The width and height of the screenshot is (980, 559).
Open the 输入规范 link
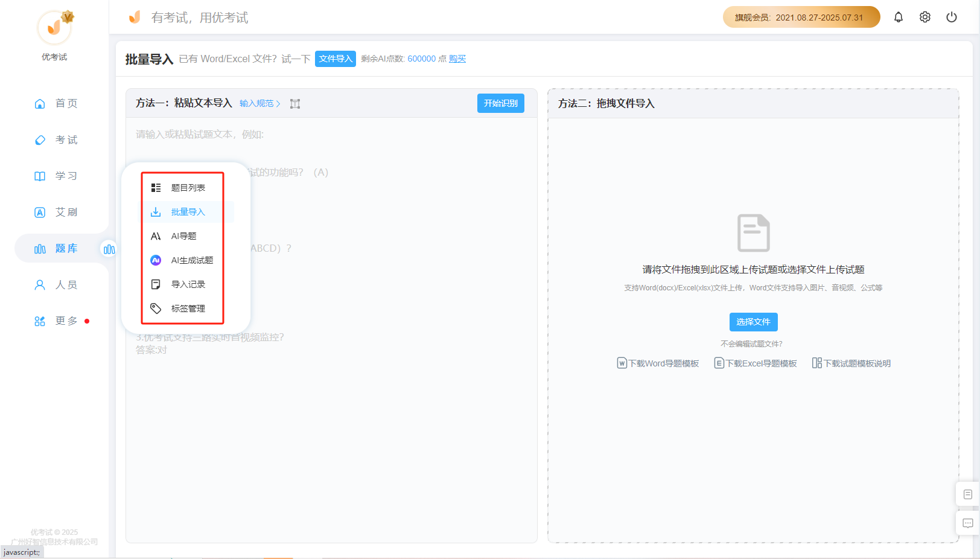(x=260, y=103)
